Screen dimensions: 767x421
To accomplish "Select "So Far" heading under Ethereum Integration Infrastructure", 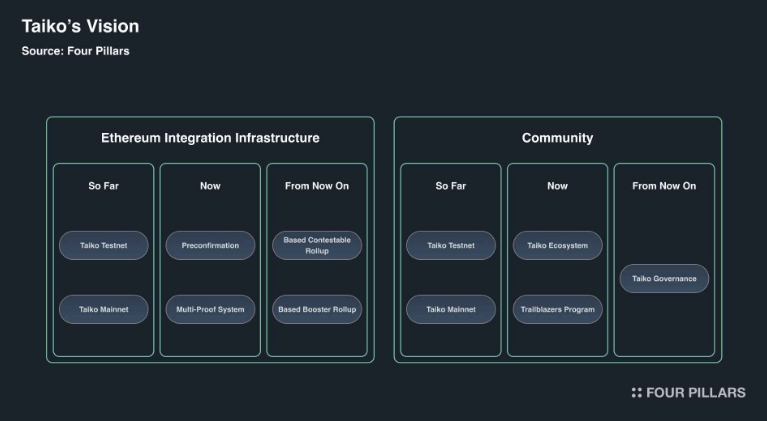I will pyautogui.click(x=103, y=186).
